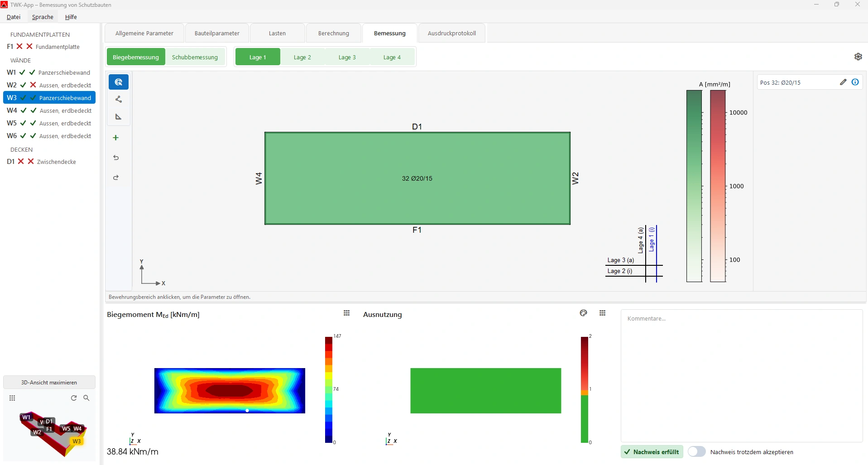The image size is (868, 465).
Task: Select W3 Panzerschiebewand in the list
Action: point(49,98)
